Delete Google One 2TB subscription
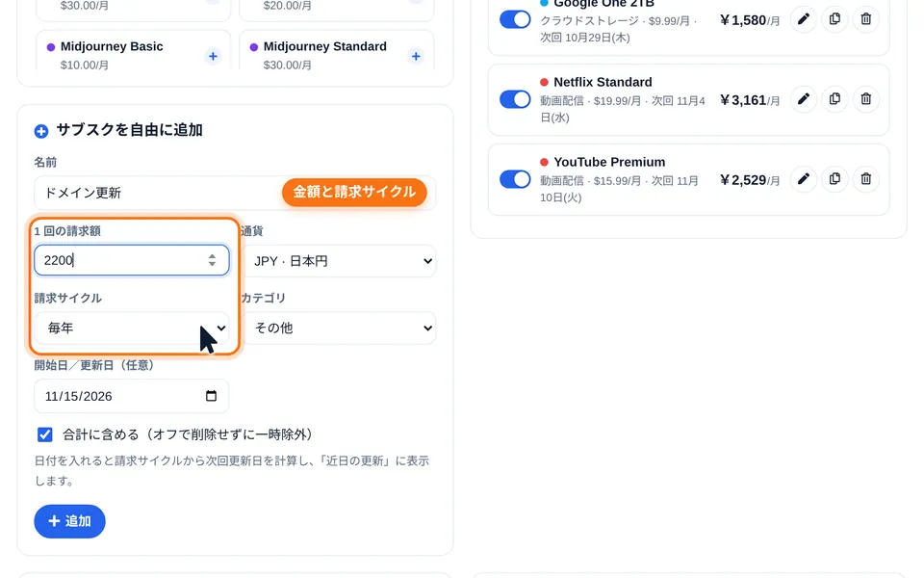The height and width of the screenshot is (578, 924). point(865,19)
